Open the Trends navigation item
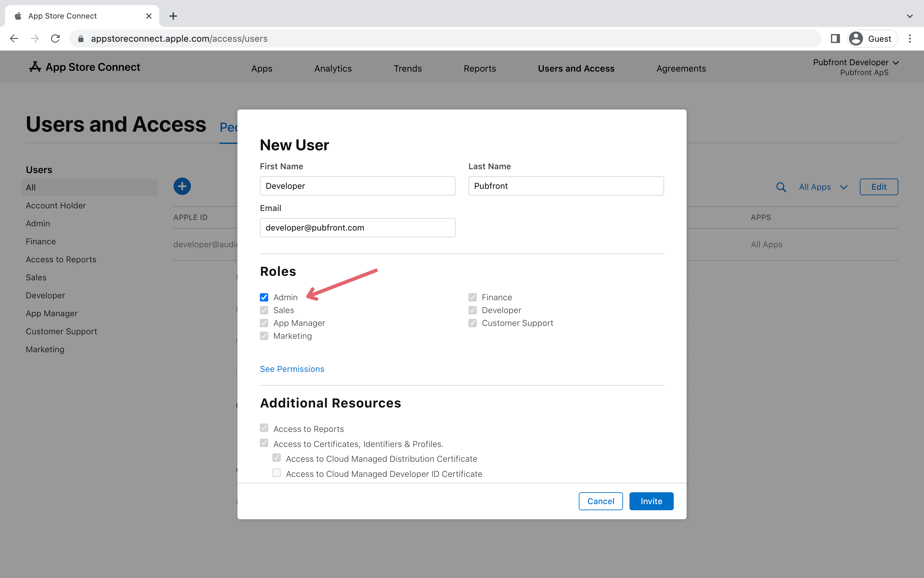This screenshot has width=924, height=578. point(407,68)
